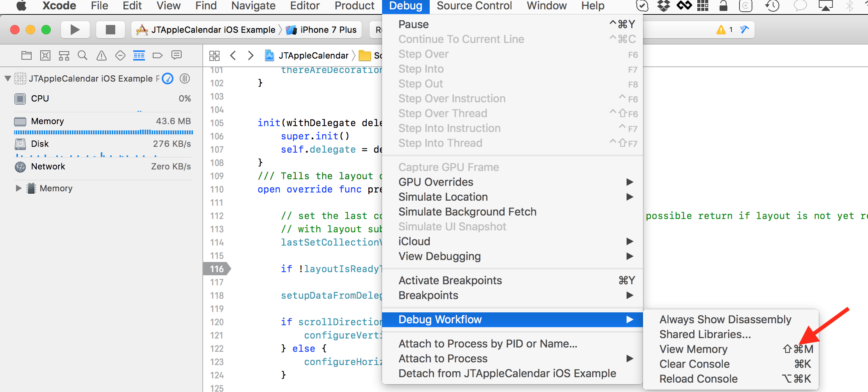This screenshot has width=868, height=392.
Task: Click the 'super.init()' code line
Action: coord(315,136)
